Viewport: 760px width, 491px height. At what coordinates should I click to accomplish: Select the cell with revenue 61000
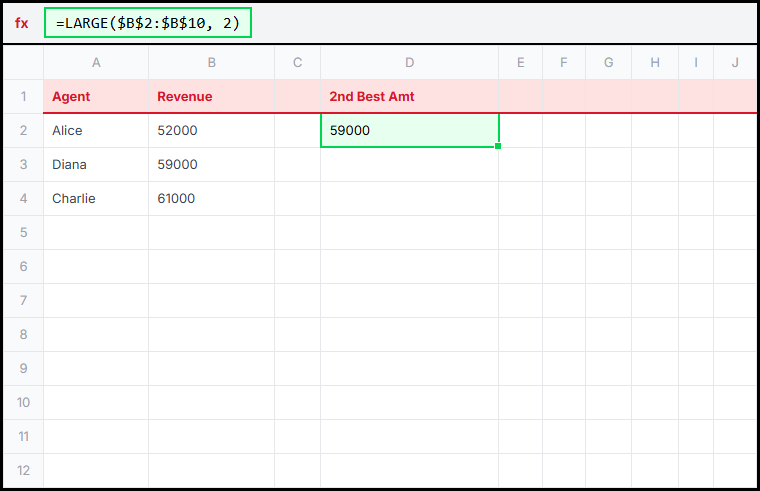click(211, 199)
